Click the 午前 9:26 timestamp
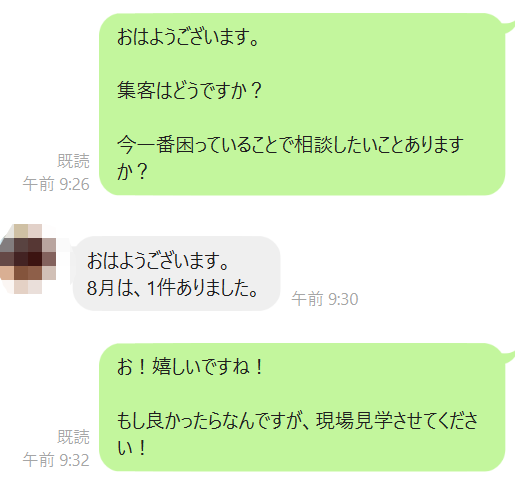The image size is (515, 488). (x=56, y=184)
